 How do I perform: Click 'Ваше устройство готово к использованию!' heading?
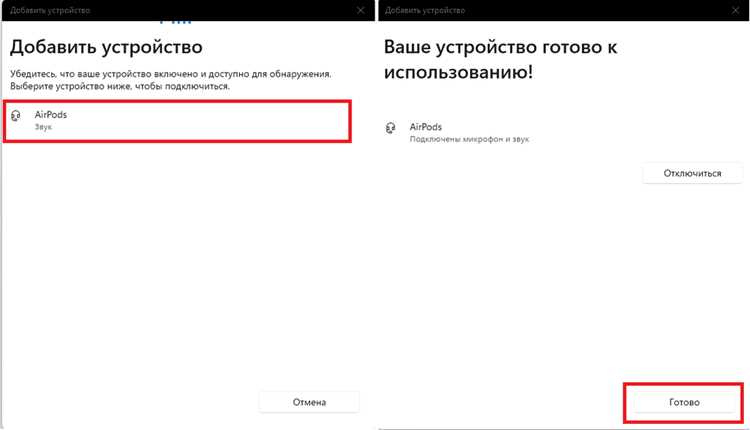[500, 60]
